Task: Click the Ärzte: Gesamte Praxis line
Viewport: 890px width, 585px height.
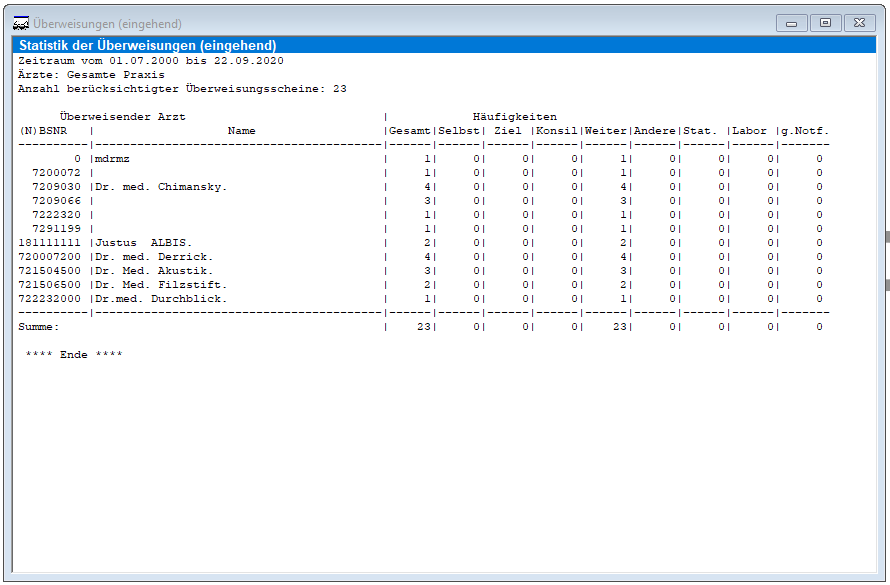Action: tap(92, 75)
